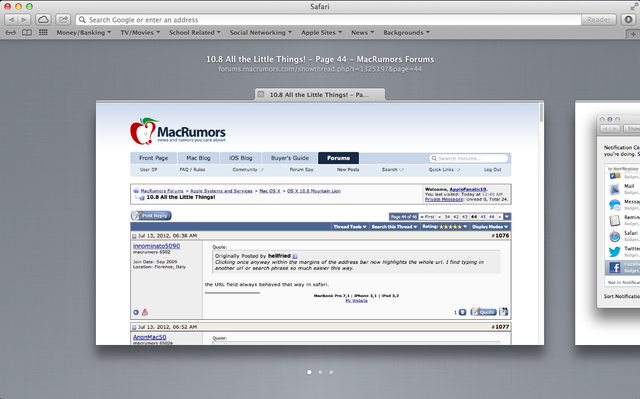Open Reading List glasses icon
This screenshot has height=399, width=640.
[11, 33]
